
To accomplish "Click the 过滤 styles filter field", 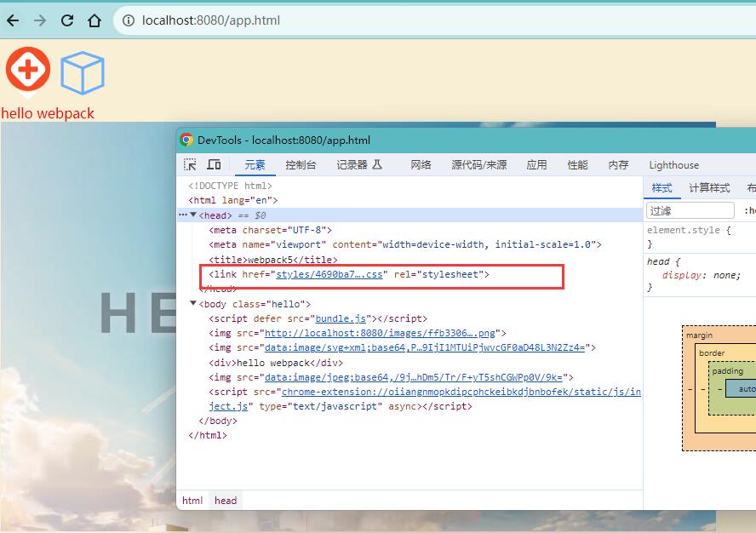I will point(690,210).
